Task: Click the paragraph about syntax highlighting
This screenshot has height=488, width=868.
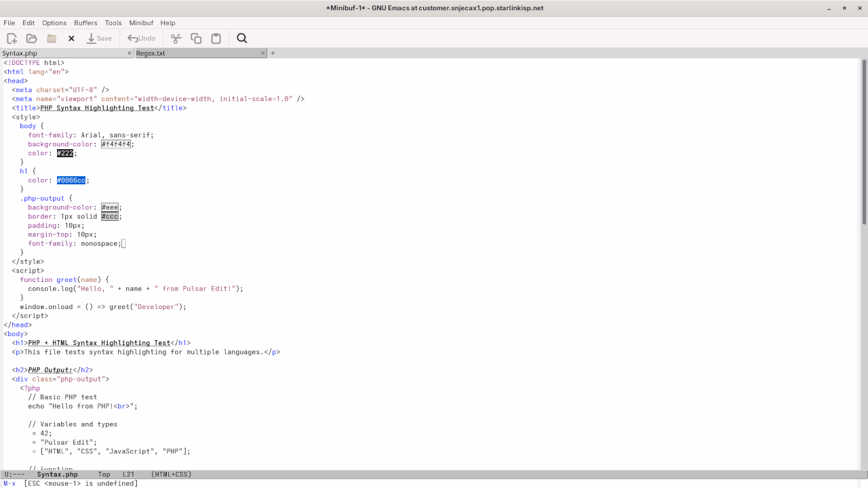Action: 146,352
